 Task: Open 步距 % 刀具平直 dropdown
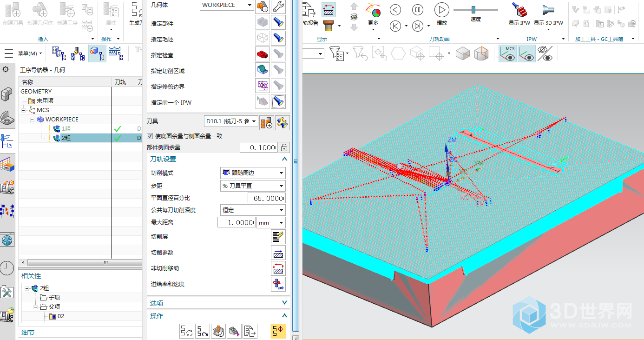253,186
